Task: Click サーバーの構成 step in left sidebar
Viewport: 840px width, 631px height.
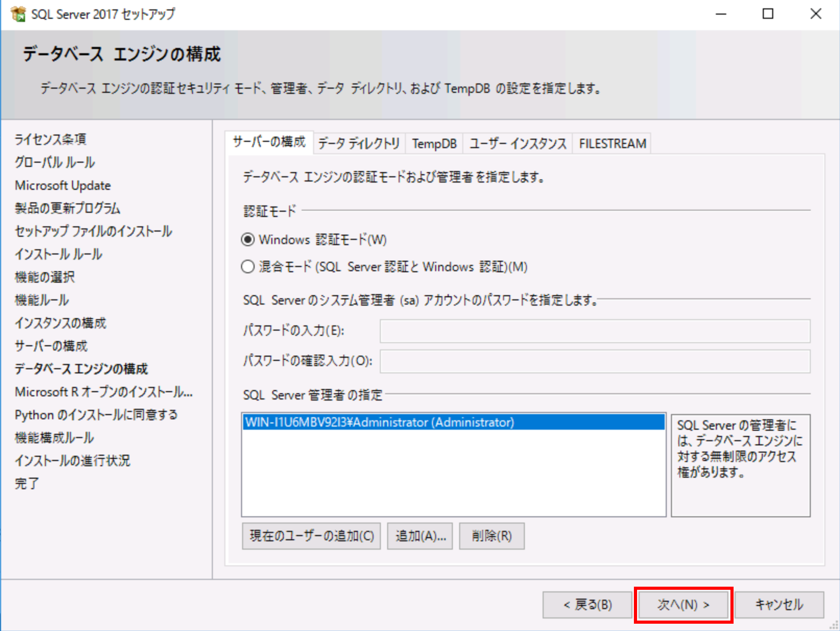Action: 51,346
